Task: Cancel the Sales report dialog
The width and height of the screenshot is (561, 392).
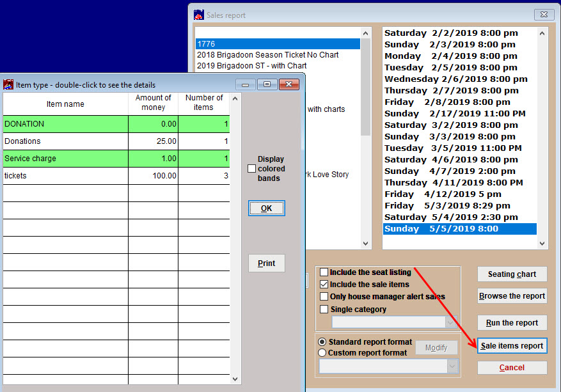Action: 512,368
